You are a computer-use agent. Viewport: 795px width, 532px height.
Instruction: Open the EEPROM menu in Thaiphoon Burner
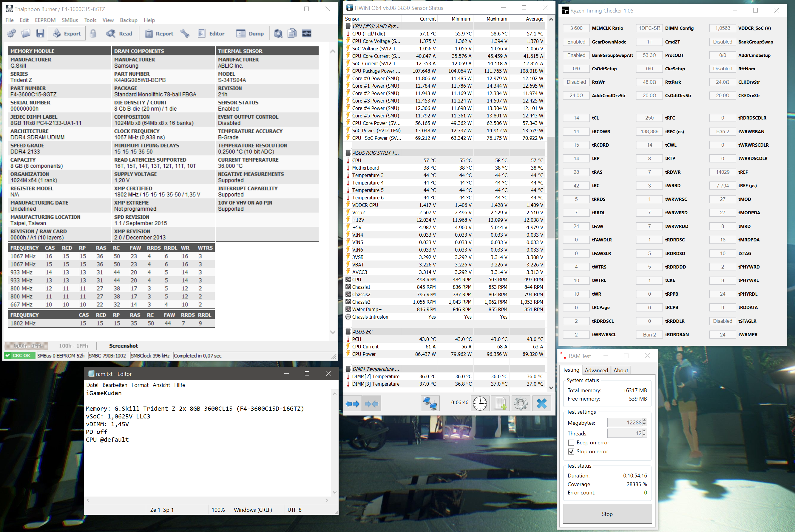pyautogui.click(x=45, y=20)
